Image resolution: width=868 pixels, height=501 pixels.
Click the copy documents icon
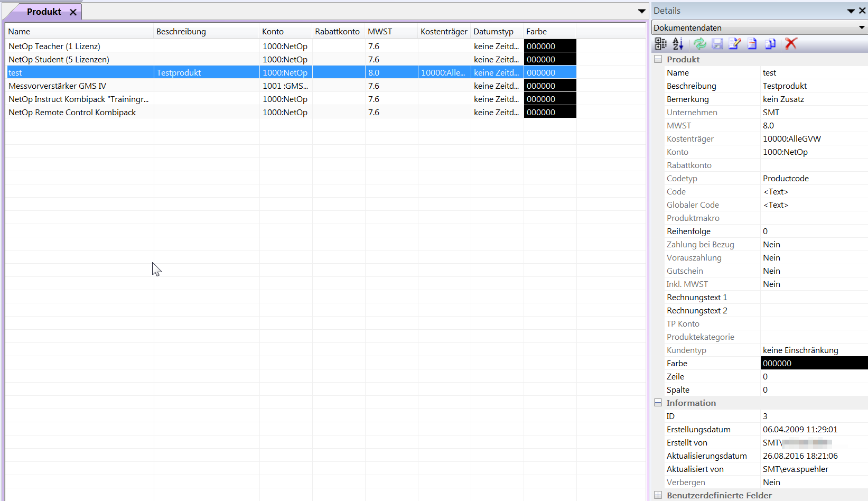(770, 44)
